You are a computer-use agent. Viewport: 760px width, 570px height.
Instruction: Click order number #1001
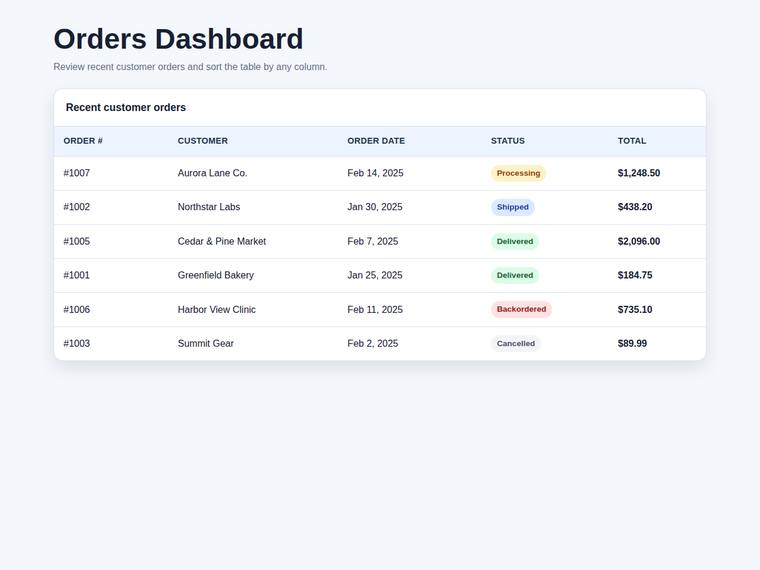[x=77, y=275]
